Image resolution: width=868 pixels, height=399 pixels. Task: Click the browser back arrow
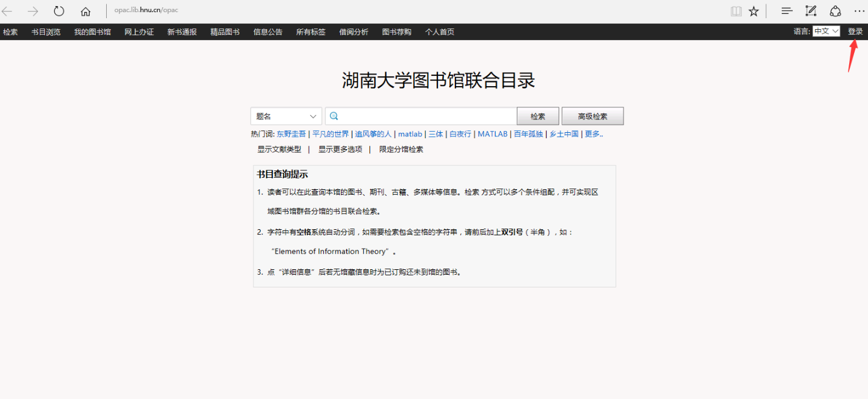[x=7, y=11]
